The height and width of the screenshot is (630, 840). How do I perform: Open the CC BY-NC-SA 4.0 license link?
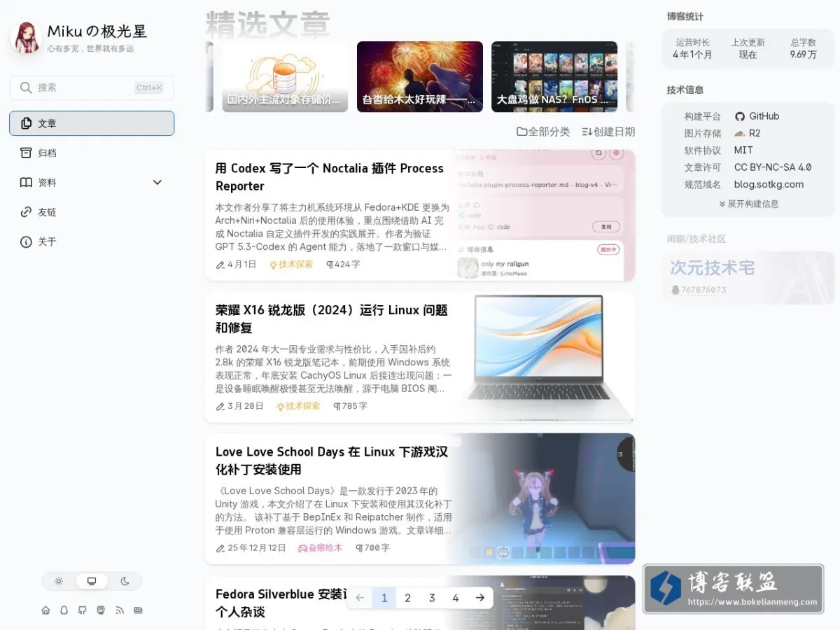(773, 167)
